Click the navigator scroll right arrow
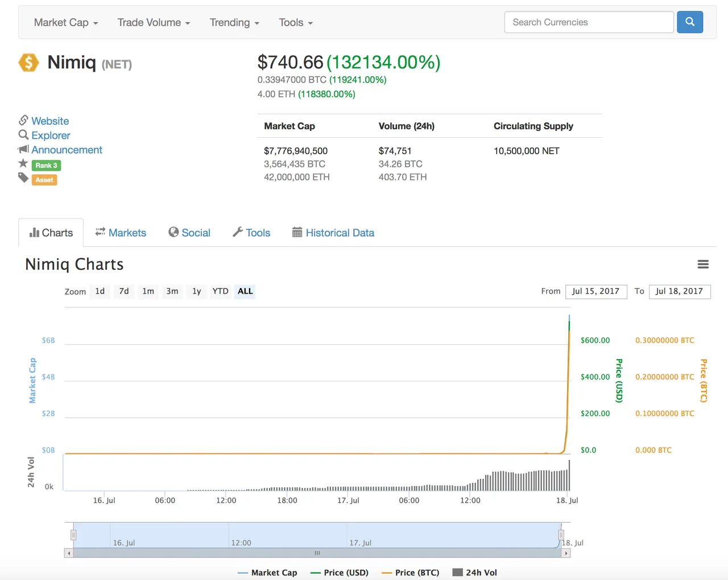This screenshot has height=580, width=728. click(566, 553)
